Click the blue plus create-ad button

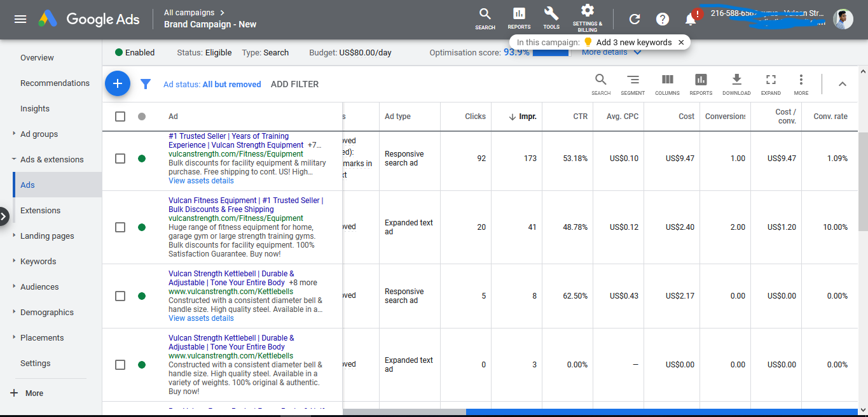pos(118,84)
